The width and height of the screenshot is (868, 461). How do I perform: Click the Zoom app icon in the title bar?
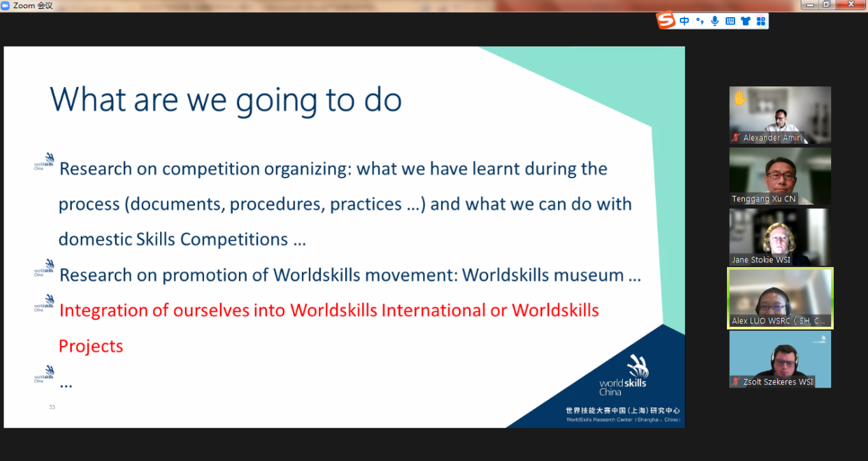pyautogui.click(x=5, y=5)
